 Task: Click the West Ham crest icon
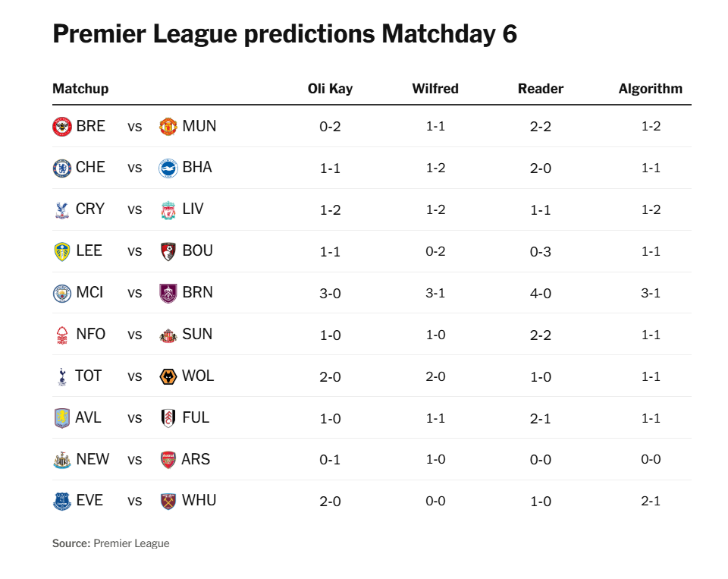[x=168, y=502]
